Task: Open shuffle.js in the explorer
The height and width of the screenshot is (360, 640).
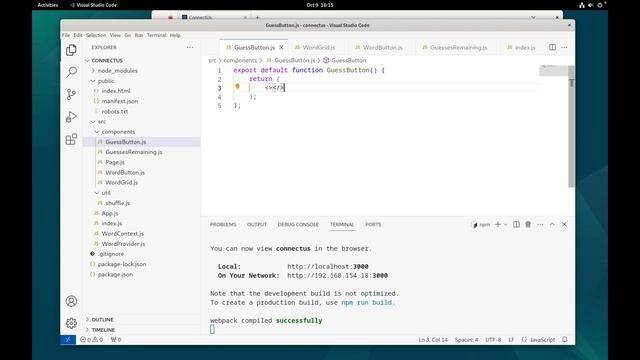Action: tap(118, 203)
